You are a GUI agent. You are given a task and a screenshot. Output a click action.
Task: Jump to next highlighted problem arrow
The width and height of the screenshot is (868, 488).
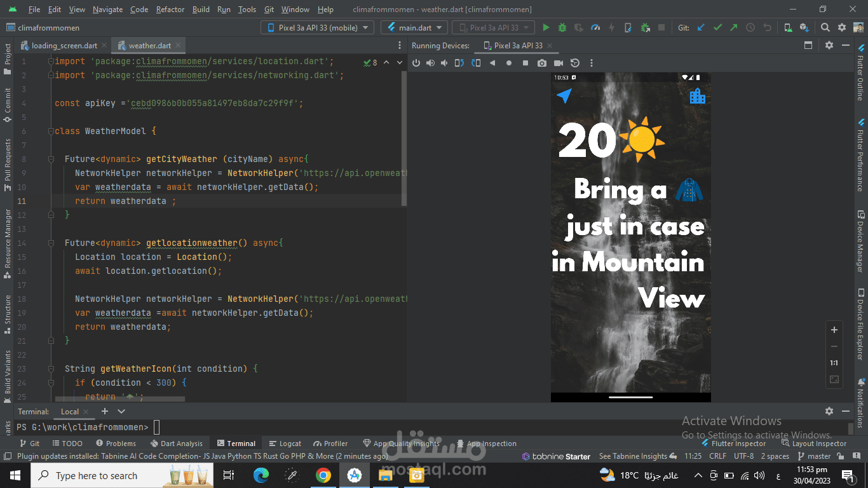pyautogui.click(x=400, y=62)
